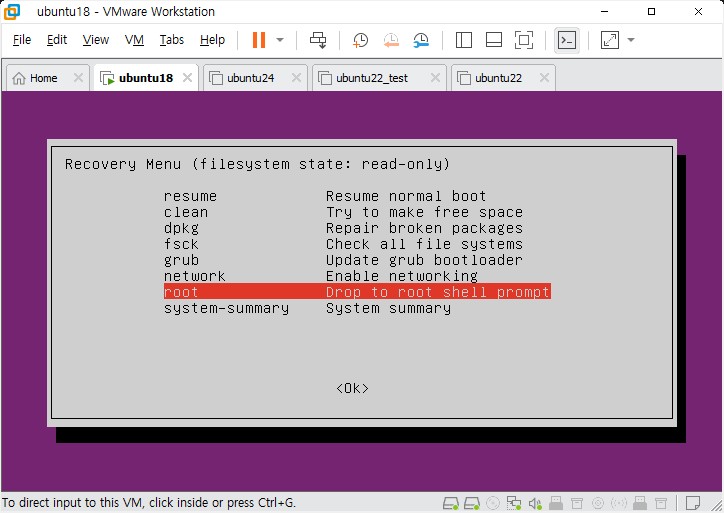Viewport: 724px width, 513px height.
Task: Send Ctrl+Alt+Del to the VM
Action: tap(318, 40)
